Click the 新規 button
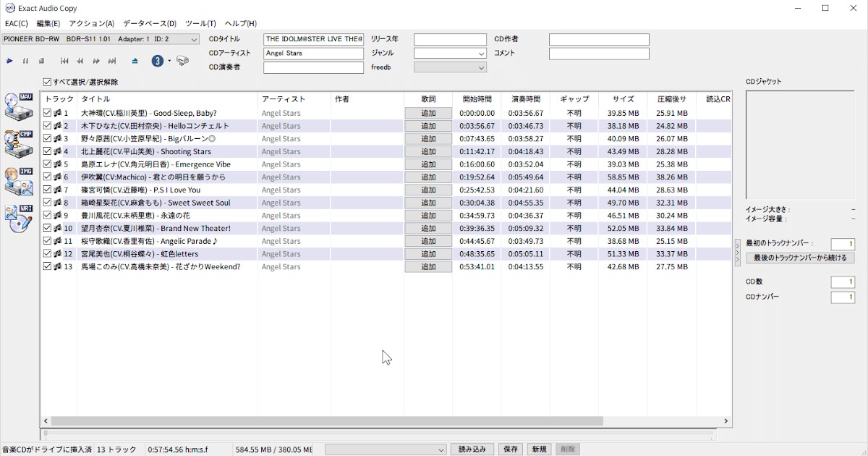Image resolution: width=868 pixels, height=456 pixels. (540, 449)
